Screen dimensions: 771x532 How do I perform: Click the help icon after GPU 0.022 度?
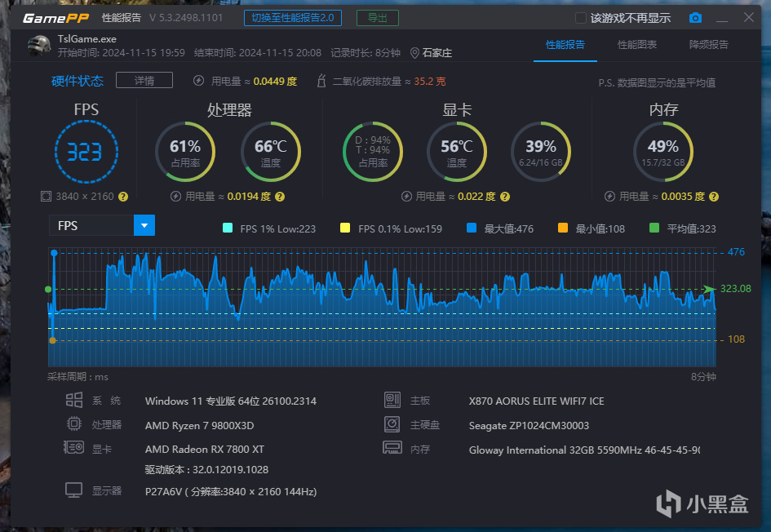[505, 197]
